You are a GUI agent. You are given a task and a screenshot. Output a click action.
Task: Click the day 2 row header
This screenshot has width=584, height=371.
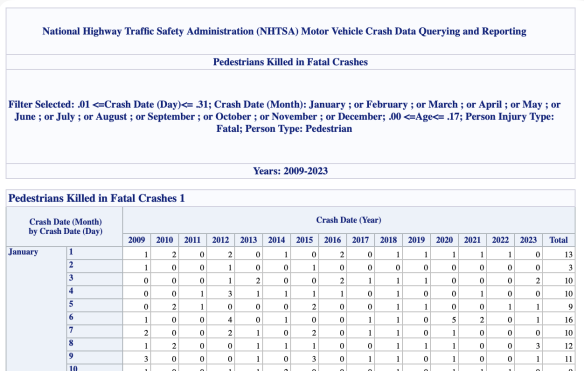click(x=95, y=266)
